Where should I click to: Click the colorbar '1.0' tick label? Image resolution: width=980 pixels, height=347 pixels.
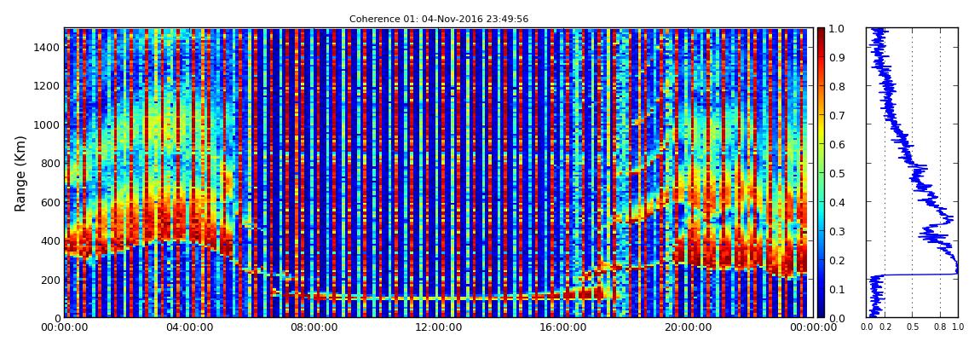pos(836,29)
